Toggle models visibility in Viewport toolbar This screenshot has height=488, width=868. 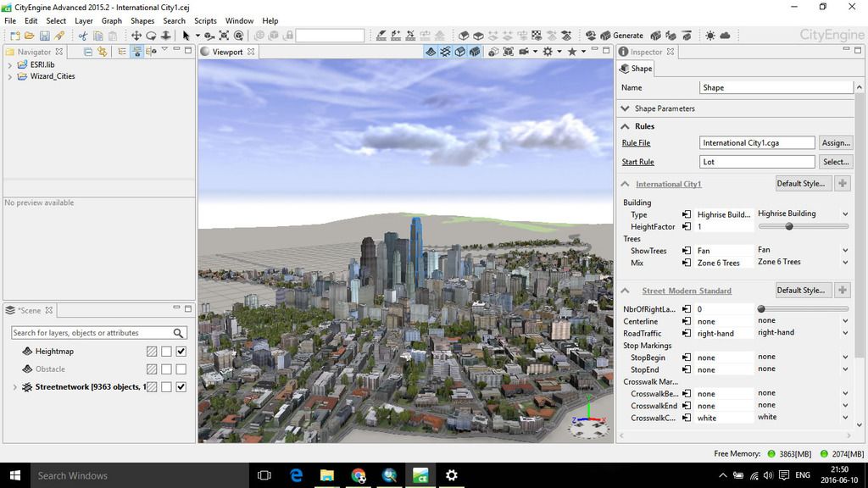point(475,52)
